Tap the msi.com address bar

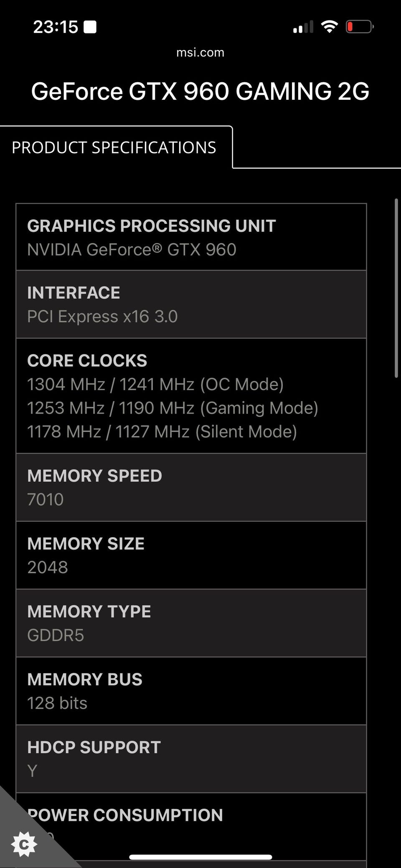(200, 52)
